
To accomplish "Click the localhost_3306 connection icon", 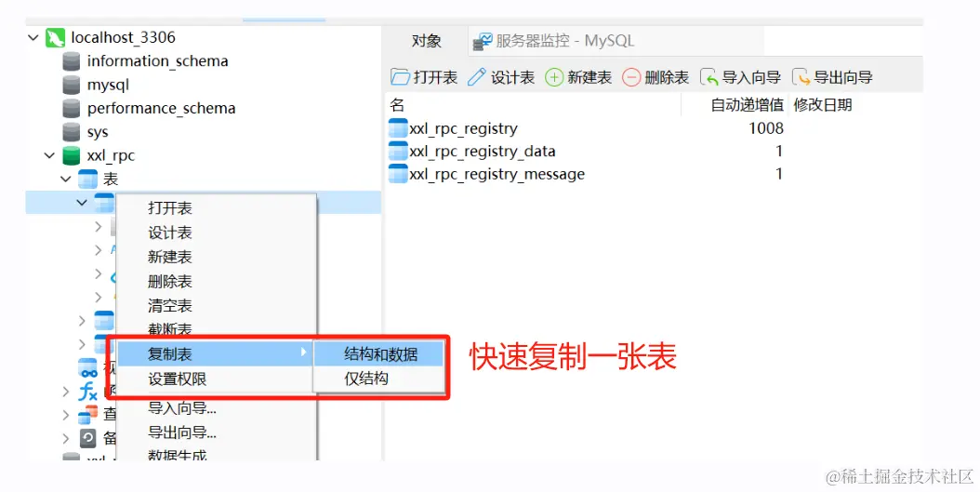I will pos(55,37).
